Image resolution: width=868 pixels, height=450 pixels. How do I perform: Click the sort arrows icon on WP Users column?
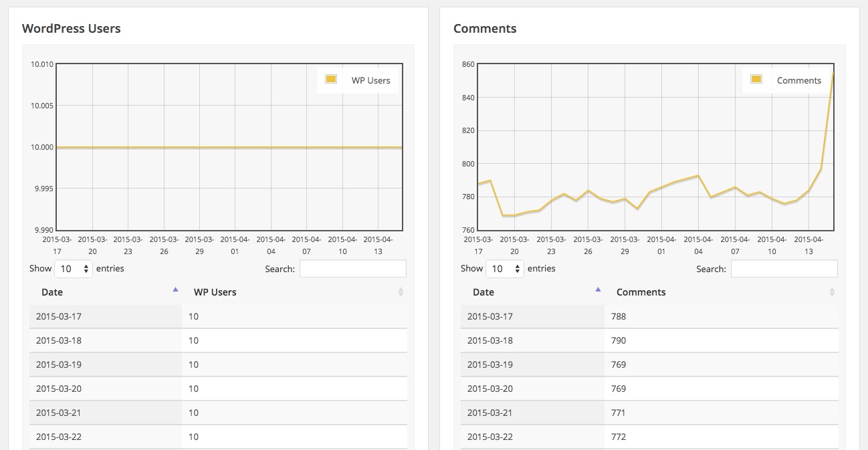[x=401, y=292]
